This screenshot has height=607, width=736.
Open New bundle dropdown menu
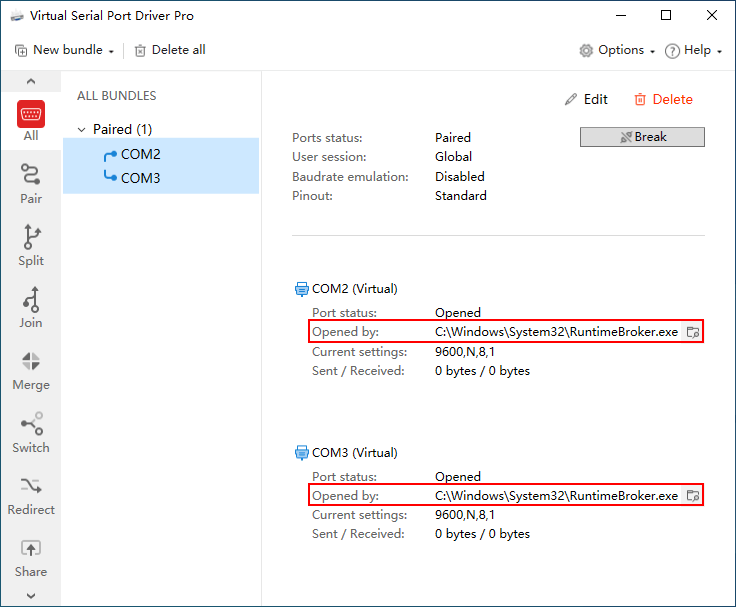point(64,50)
